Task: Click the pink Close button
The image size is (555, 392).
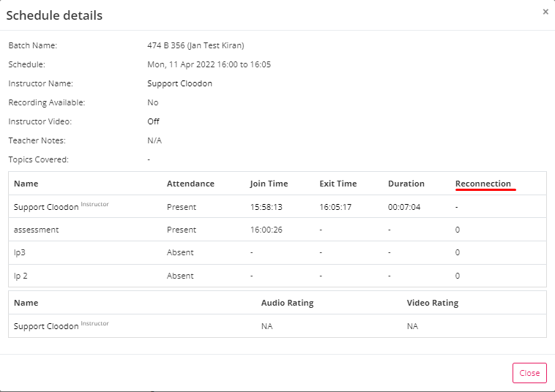Action: click(529, 373)
